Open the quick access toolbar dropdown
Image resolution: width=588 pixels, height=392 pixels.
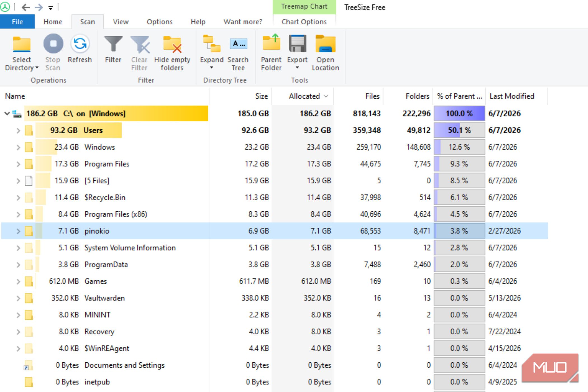tap(51, 8)
